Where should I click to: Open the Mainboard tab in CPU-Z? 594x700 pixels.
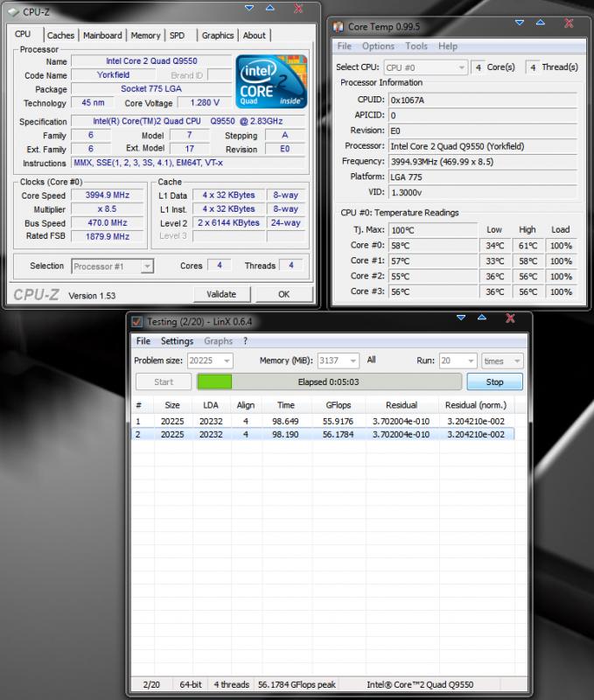click(x=102, y=35)
